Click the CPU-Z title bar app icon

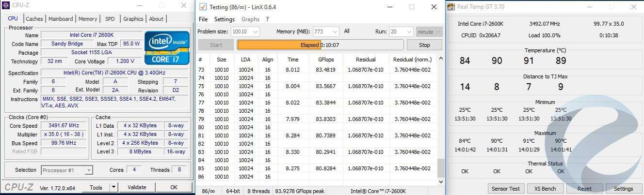(5, 5)
